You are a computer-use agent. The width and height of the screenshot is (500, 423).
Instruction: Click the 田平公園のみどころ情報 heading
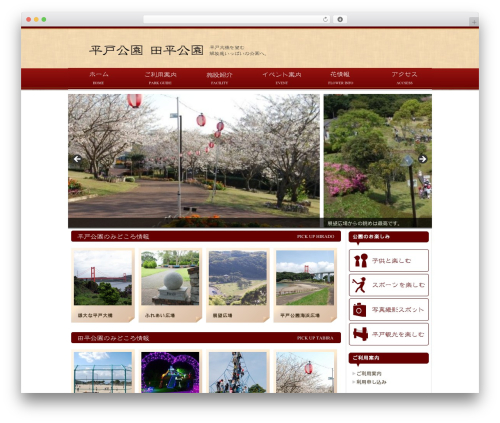click(x=113, y=338)
